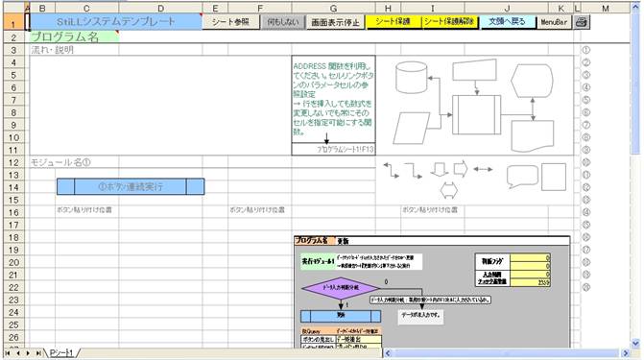This screenshot has height=360, width=644.
Task: Click the yellow シート保護 button
Action: click(x=394, y=22)
